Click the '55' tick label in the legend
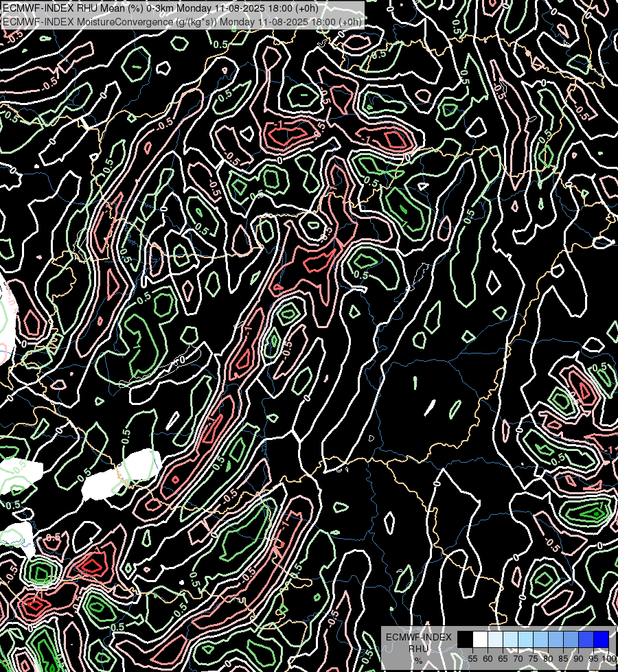This screenshot has height=672, width=618. click(472, 659)
